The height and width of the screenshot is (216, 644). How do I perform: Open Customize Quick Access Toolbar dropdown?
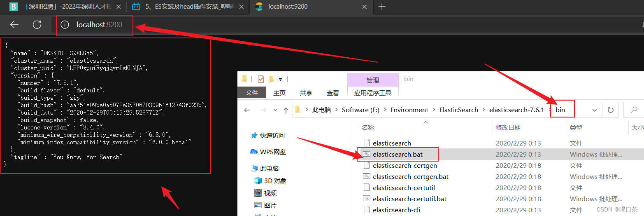[x=281, y=79]
